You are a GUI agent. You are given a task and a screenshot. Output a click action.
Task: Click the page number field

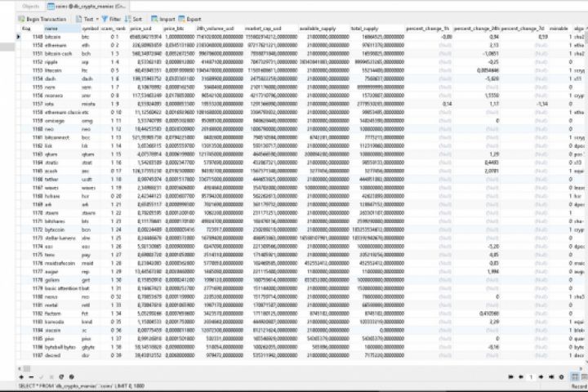pos(531,377)
